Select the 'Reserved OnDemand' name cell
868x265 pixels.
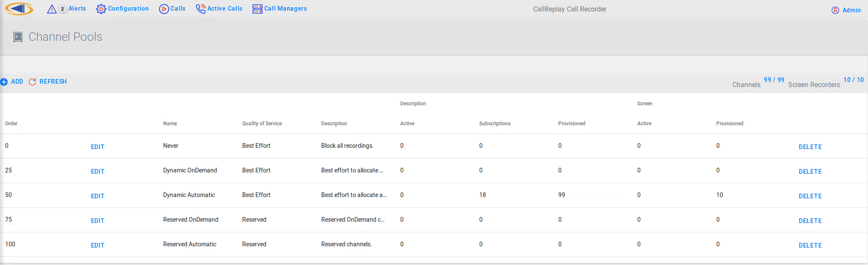tap(191, 220)
